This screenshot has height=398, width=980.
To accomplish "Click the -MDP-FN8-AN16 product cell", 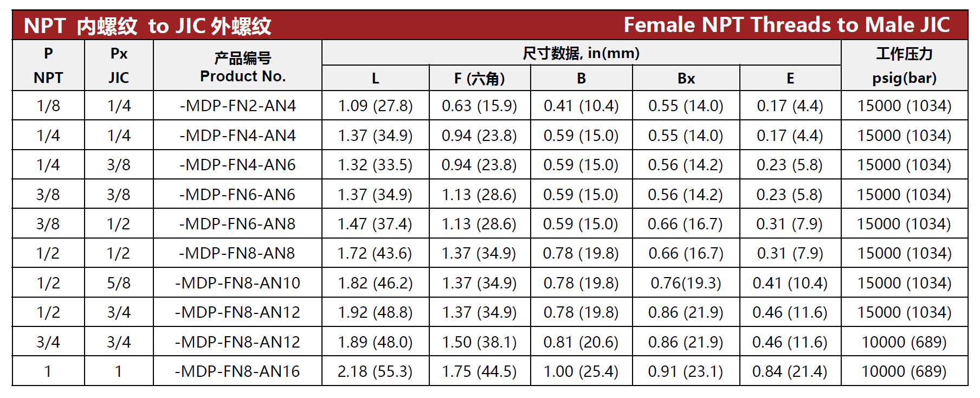I will click(237, 371).
